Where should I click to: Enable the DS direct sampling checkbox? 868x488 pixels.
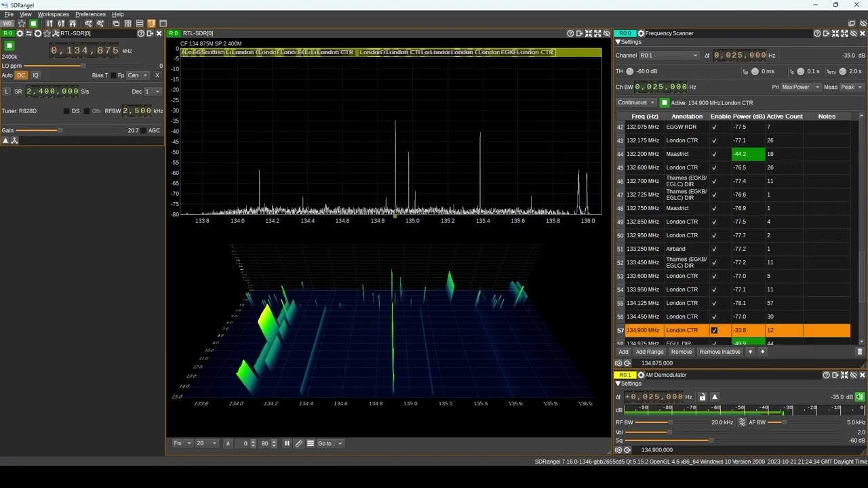66,111
